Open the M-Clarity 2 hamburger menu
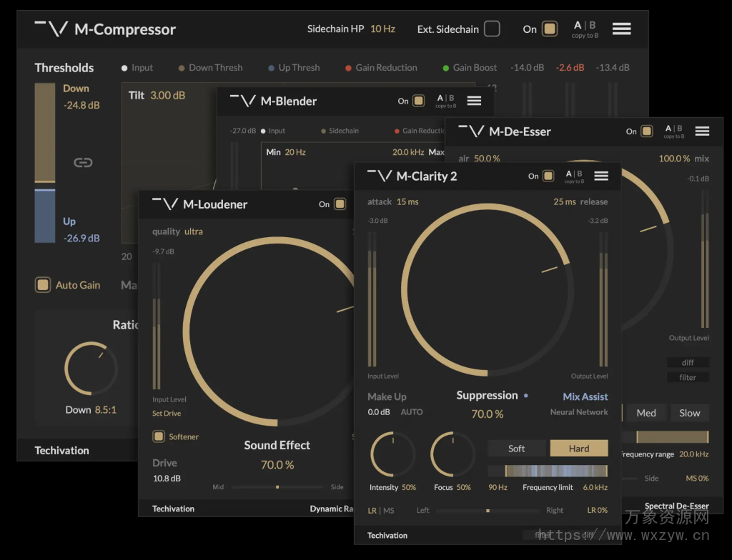This screenshot has width=732, height=560. 601,176
